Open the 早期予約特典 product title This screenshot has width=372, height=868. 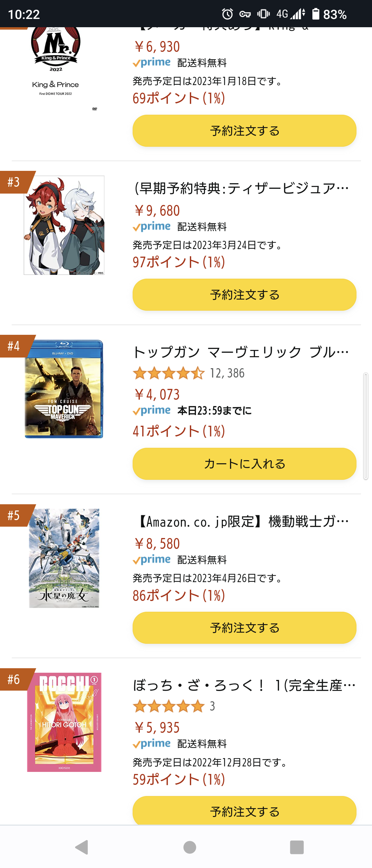coord(241,188)
